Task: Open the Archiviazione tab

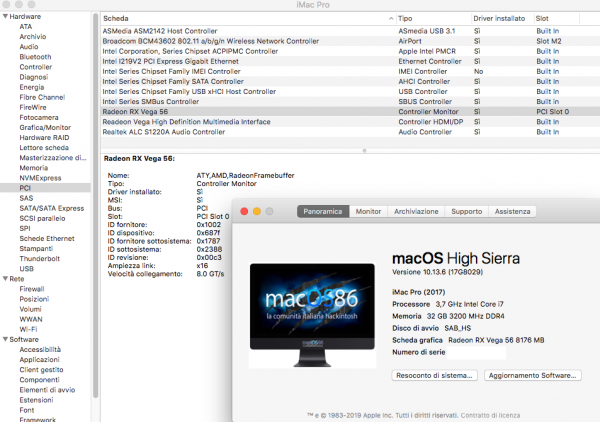Action: (416, 211)
